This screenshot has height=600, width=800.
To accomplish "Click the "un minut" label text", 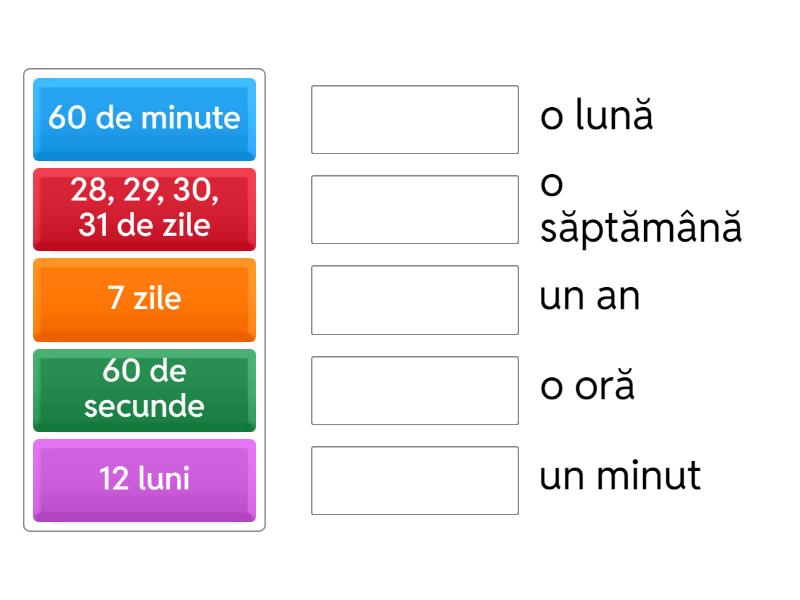I will point(620,476).
